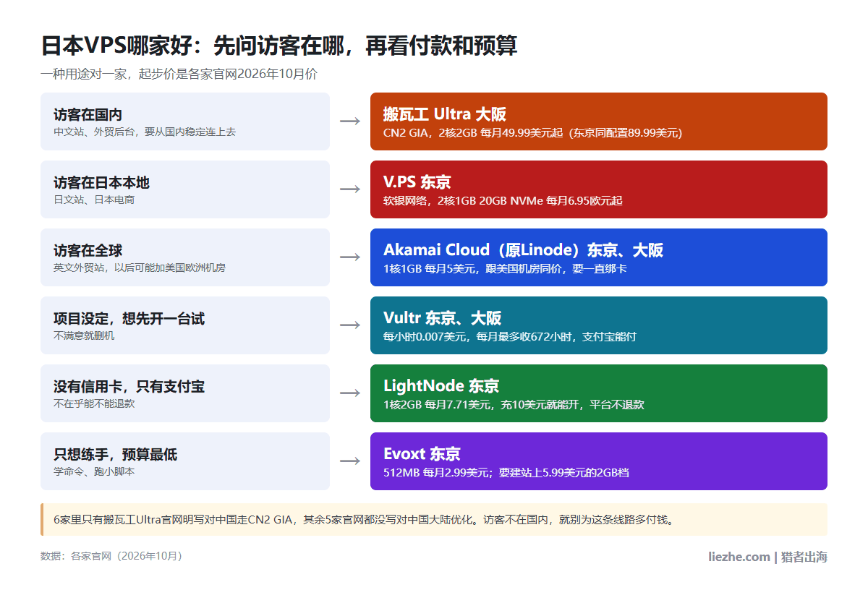This screenshot has width=868, height=590.
Task: Select the heading "项目没定，想先开一台试"
Action: tap(129, 318)
